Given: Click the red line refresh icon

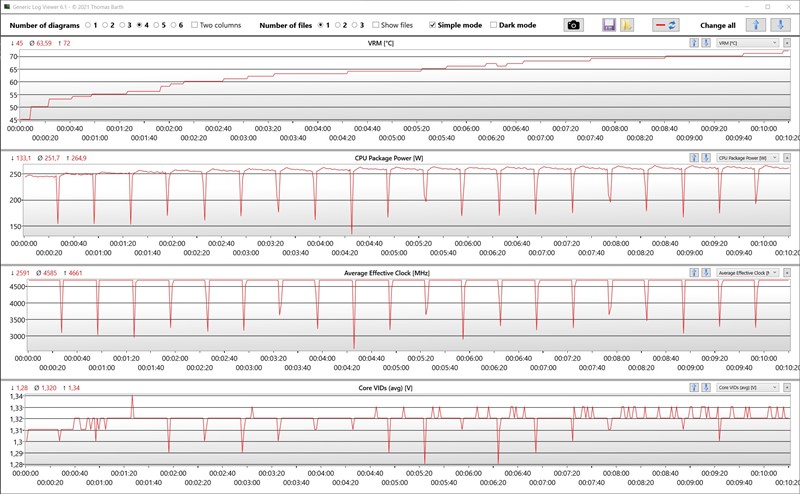Looking at the screenshot, I should (666, 24).
